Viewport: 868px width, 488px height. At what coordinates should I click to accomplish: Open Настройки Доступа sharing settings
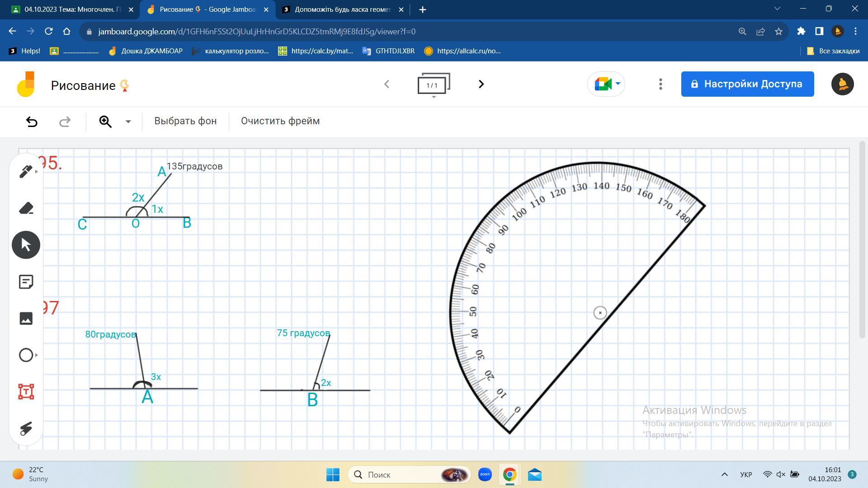747,84
